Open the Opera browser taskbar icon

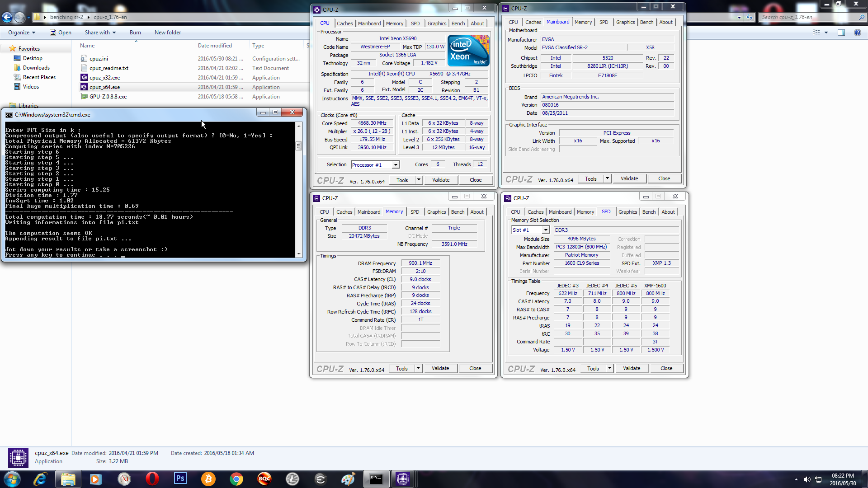(x=152, y=479)
